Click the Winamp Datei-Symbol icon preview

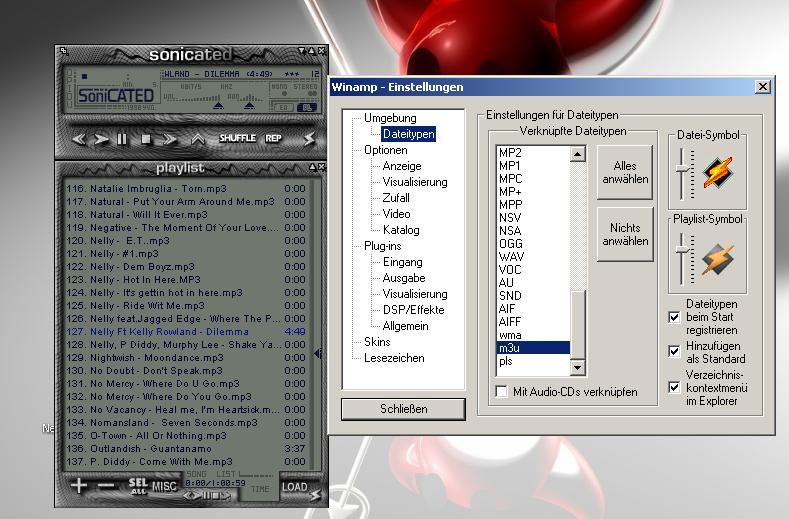click(x=718, y=172)
